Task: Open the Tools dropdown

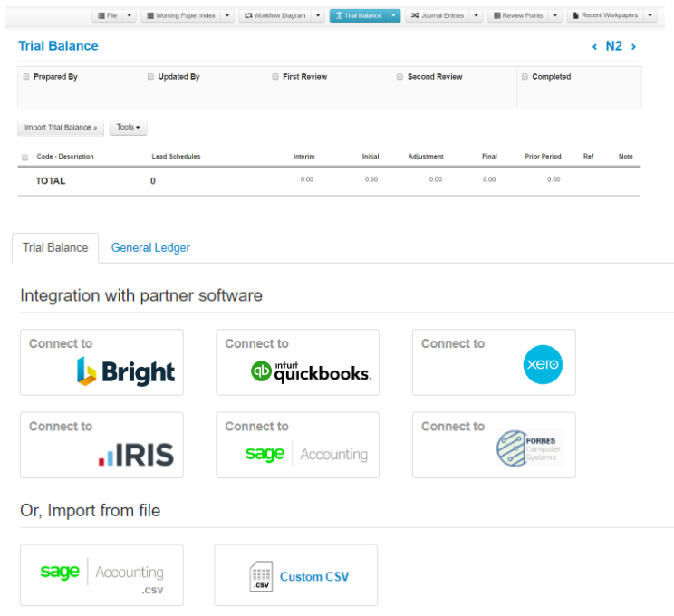Action: coord(128,128)
